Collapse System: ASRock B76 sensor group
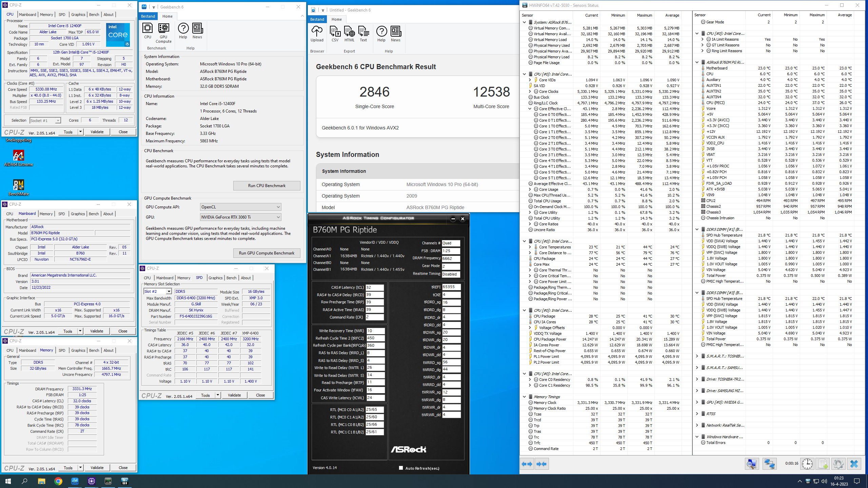Screen dimensions: 868x488 [x=525, y=22]
